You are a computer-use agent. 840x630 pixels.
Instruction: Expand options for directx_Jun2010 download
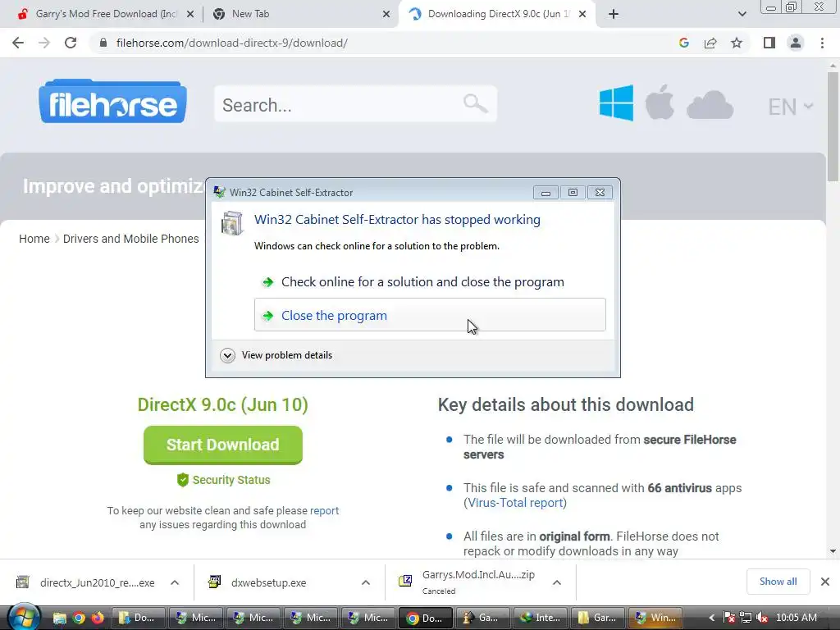pyautogui.click(x=175, y=582)
